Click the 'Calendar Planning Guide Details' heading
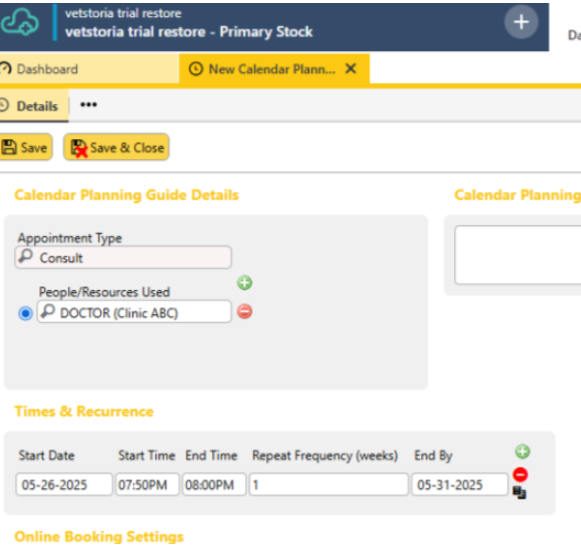Image resolution: width=581 pixels, height=547 pixels. [x=126, y=195]
